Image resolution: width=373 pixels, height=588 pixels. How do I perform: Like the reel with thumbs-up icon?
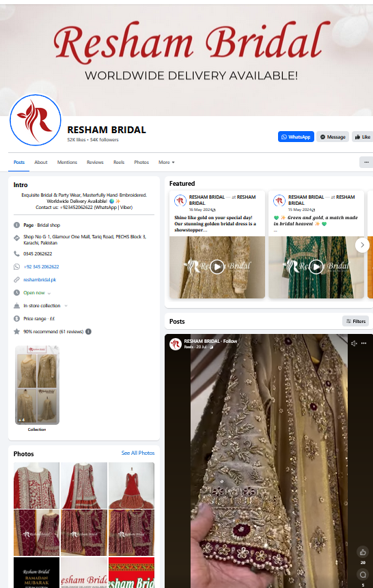(x=363, y=552)
